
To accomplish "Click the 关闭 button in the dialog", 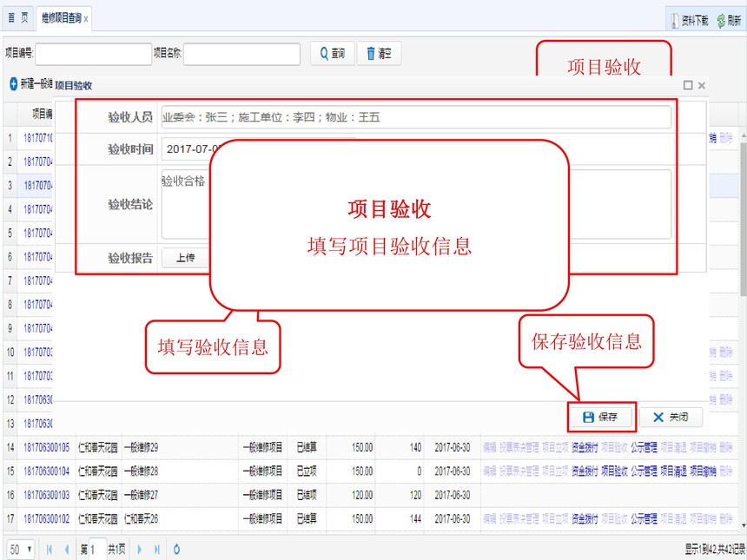I will [x=671, y=417].
